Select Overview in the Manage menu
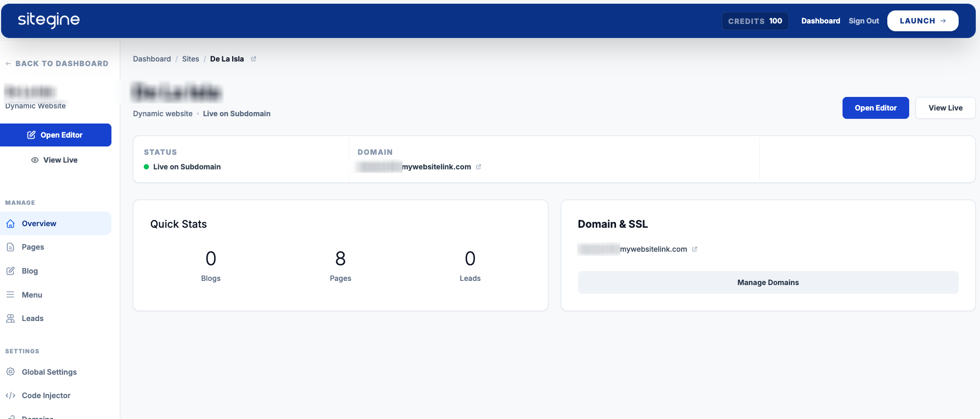 click(x=56, y=224)
